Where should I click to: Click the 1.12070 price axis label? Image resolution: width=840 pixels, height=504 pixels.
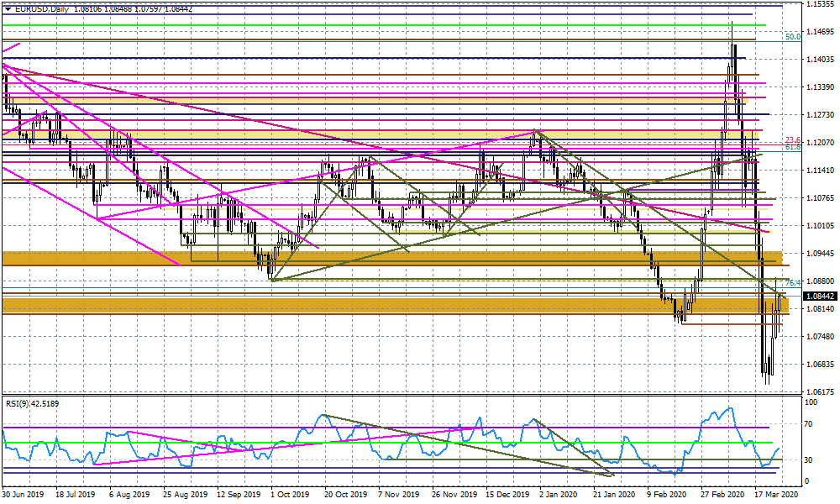[x=820, y=143]
